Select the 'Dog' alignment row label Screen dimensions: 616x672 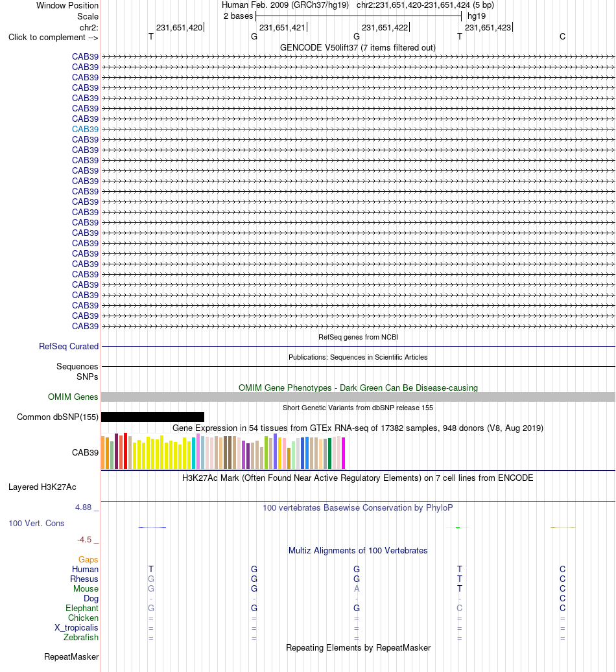[x=91, y=599]
